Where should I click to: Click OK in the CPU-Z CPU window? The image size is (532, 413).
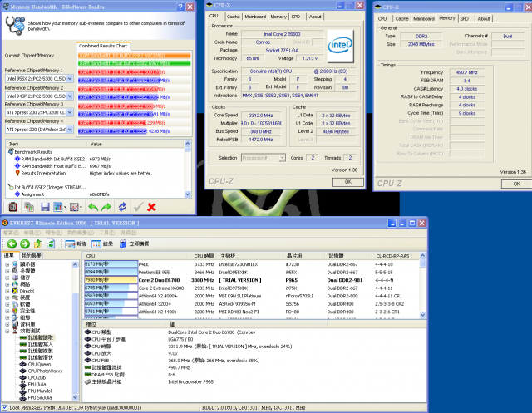[x=348, y=182]
